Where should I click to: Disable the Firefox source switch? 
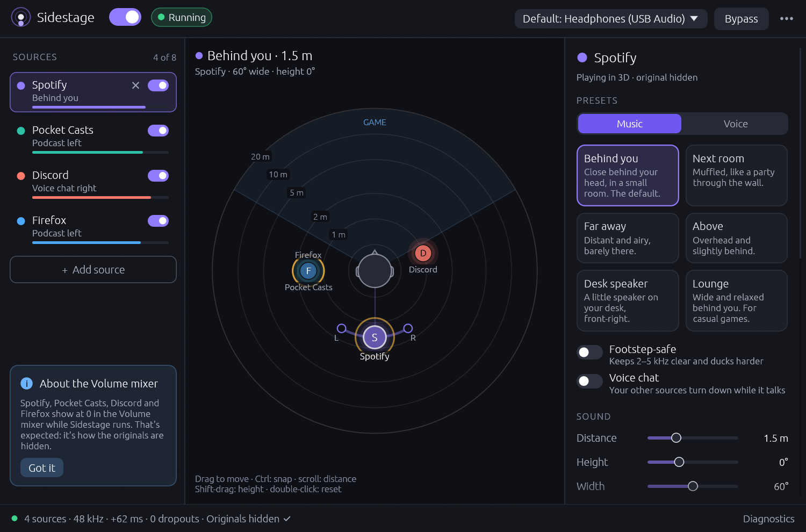point(158,221)
